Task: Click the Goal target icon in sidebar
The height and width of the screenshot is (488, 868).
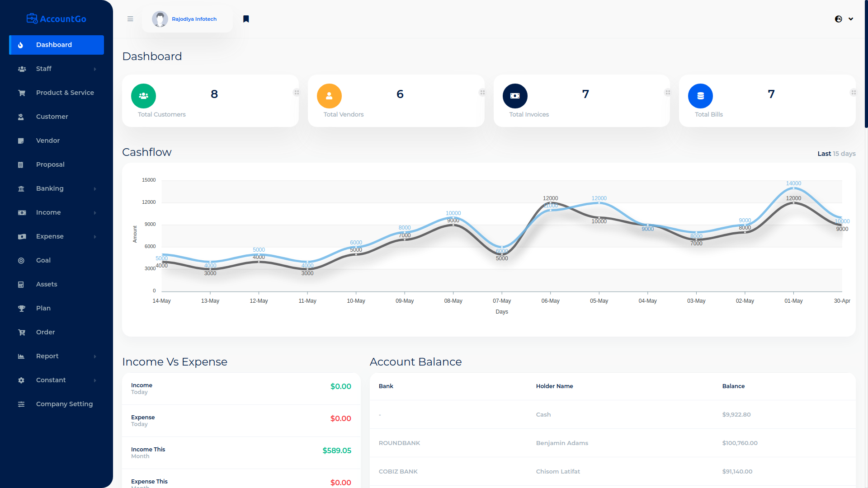Action: coord(21,261)
